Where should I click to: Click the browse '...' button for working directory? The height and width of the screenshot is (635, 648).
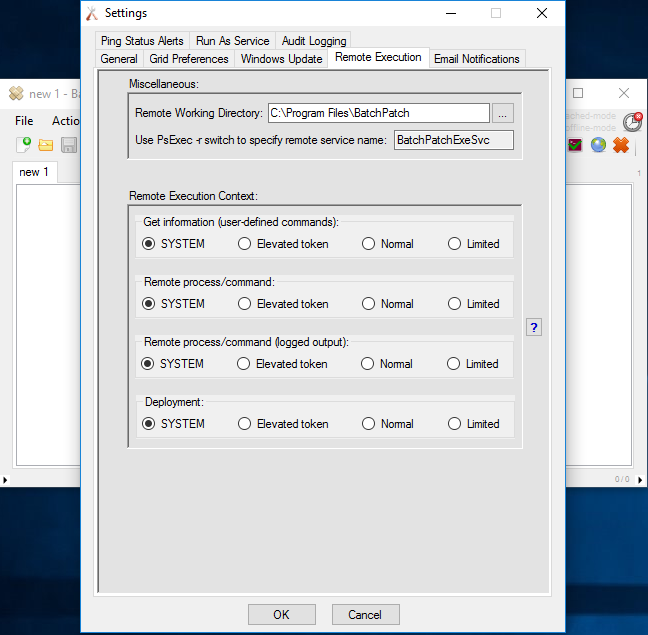click(503, 113)
